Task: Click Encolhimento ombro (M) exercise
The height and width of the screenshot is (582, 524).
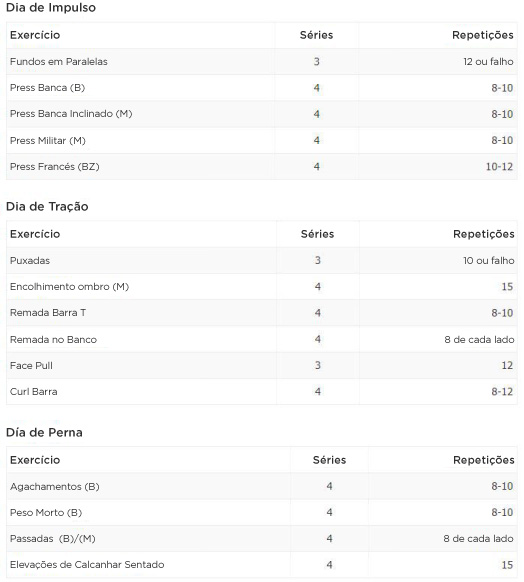Action: 69,287
